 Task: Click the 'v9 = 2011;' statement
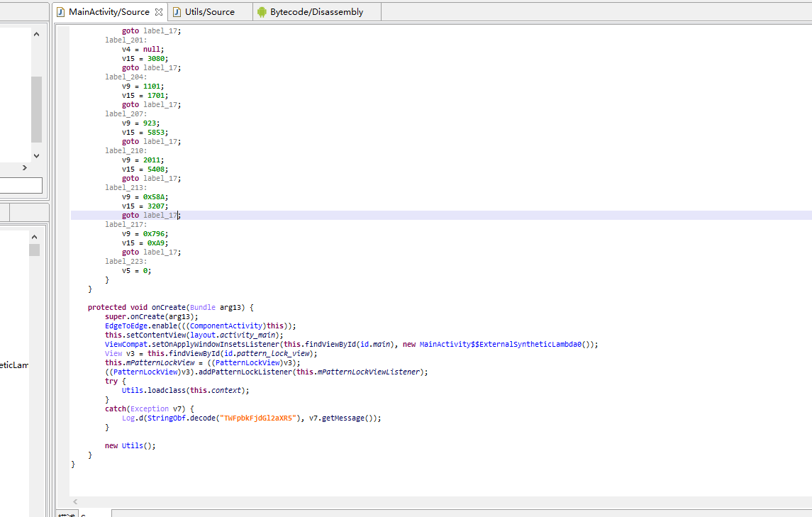tap(143, 160)
